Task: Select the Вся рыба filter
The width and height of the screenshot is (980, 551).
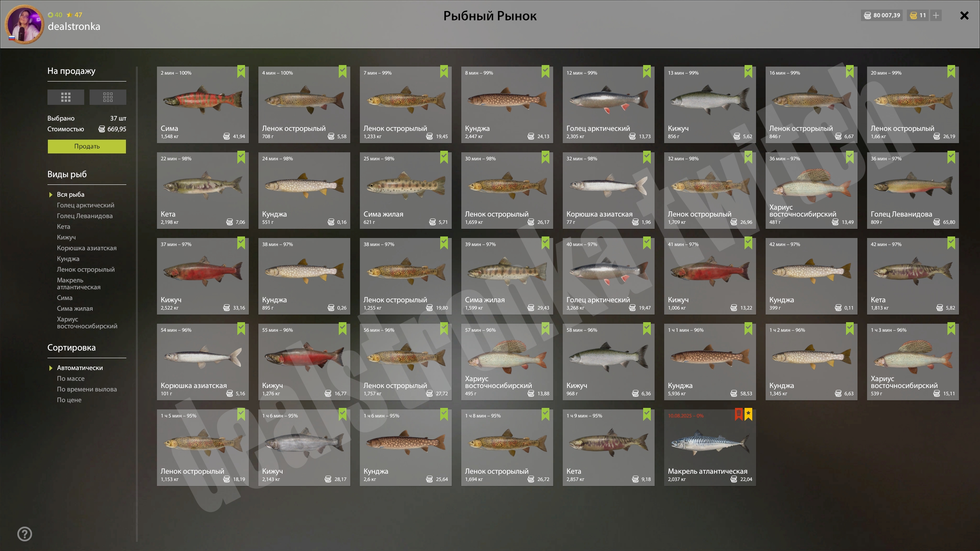Action: pyautogui.click(x=71, y=194)
